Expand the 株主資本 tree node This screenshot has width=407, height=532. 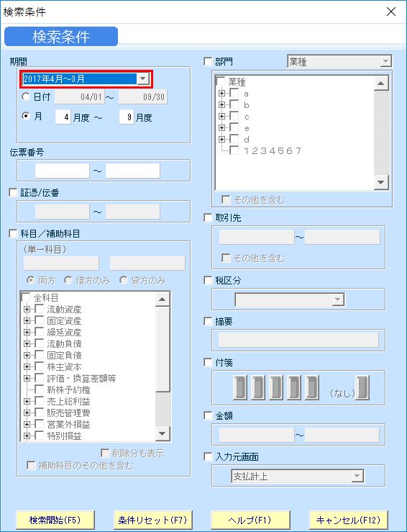(x=27, y=366)
